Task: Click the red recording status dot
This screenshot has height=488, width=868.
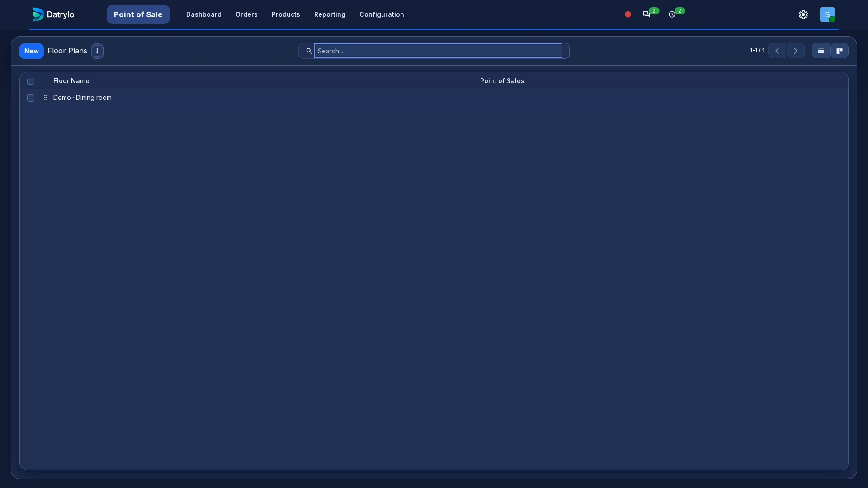Action: coord(627,14)
